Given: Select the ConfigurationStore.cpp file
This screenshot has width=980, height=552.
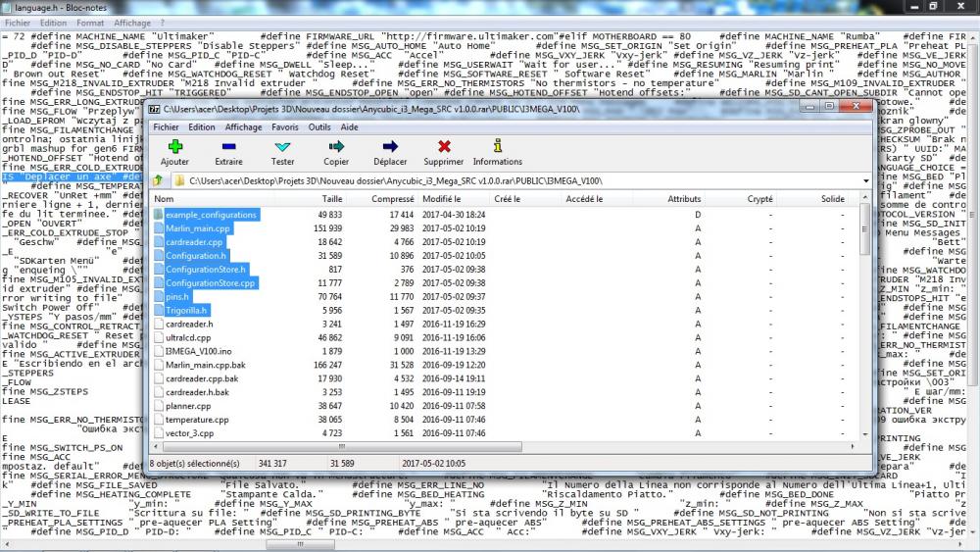Looking at the screenshot, I should click(210, 283).
